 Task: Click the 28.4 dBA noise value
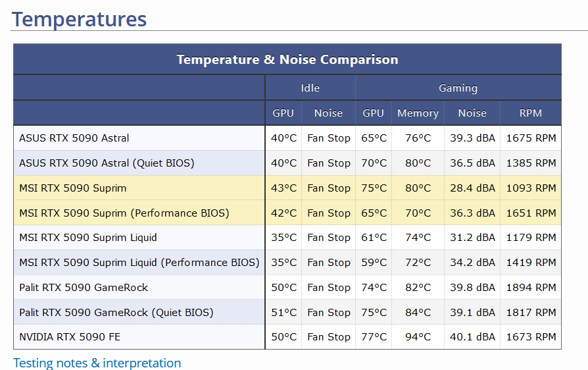tap(472, 188)
